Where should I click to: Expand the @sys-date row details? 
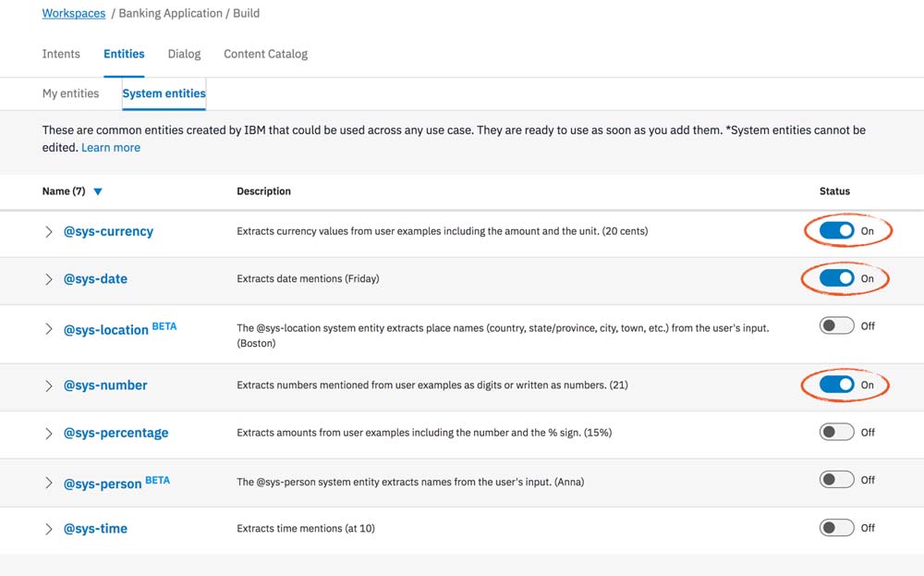49,279
